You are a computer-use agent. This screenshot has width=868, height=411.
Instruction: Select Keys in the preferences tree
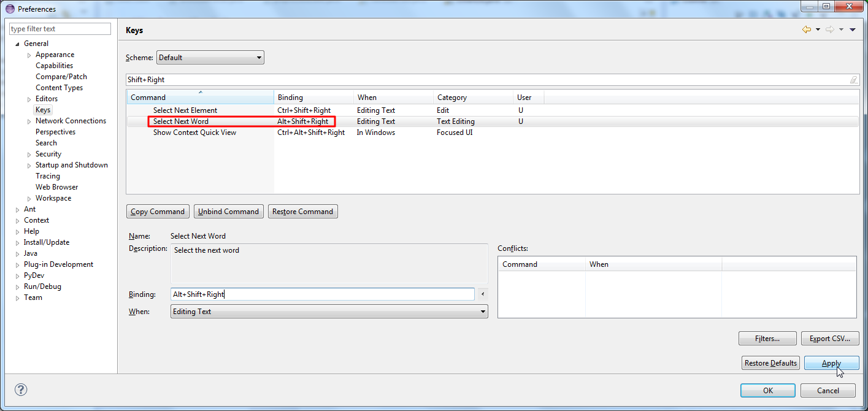point(43,110)
